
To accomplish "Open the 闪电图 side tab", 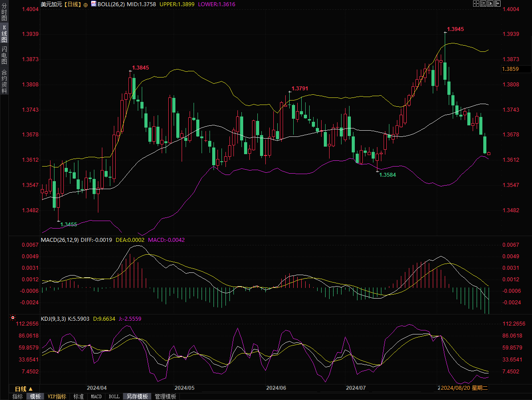I will (4, 55).
